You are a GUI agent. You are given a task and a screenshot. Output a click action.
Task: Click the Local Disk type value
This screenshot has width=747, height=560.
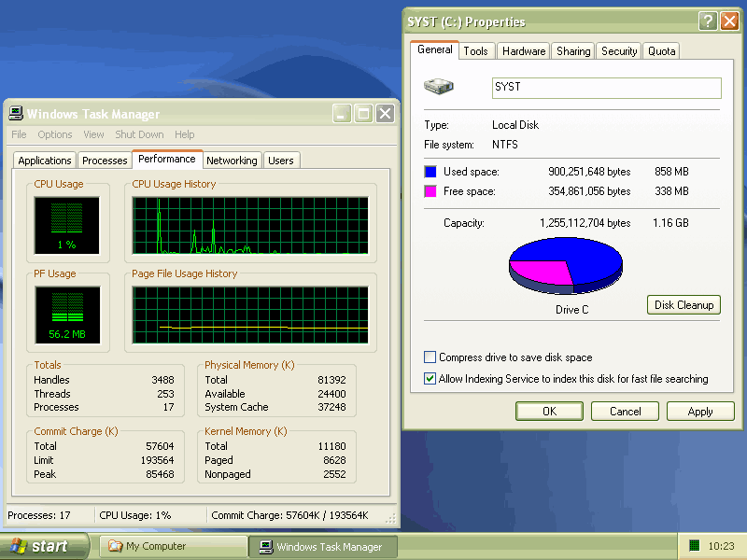point(515,125)
